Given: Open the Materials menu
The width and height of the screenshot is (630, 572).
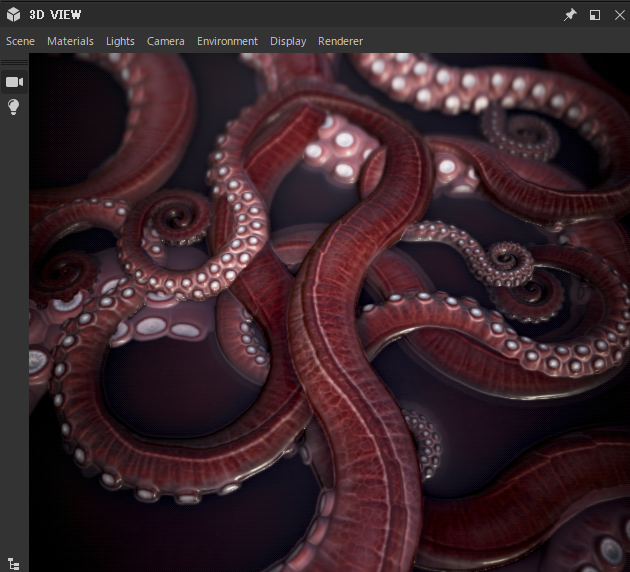Looking at the screenshot, I should click(70, 41).
